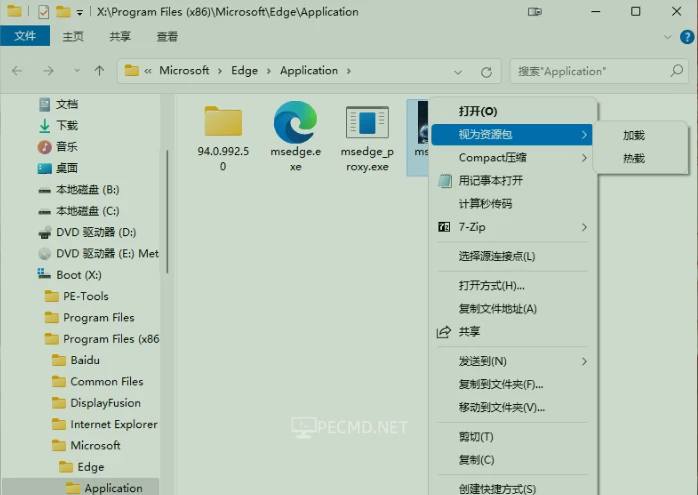Go back using the back arrow
698x495 pixels.
[17, 71]
